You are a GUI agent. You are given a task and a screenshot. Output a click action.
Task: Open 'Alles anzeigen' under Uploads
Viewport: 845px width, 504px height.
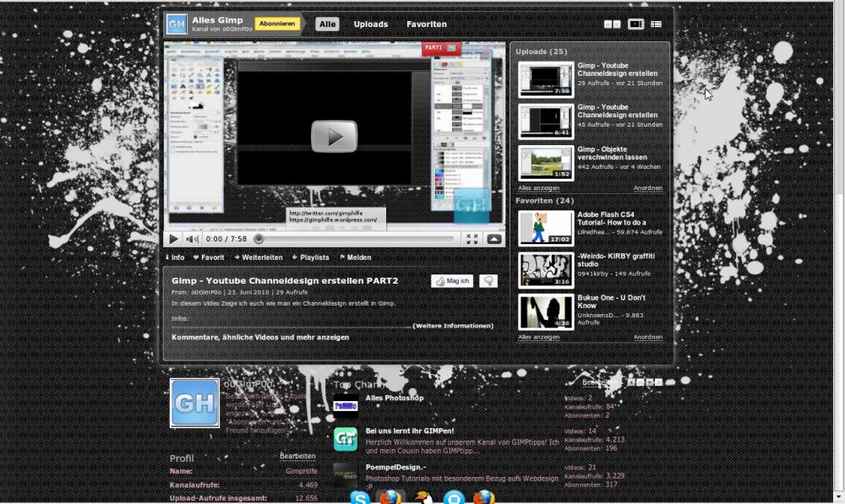tap(538, 188)
